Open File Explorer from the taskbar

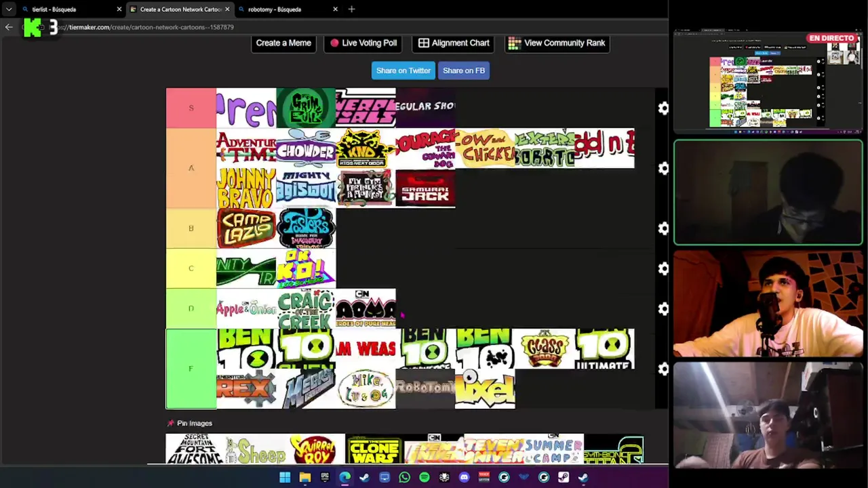305,477
